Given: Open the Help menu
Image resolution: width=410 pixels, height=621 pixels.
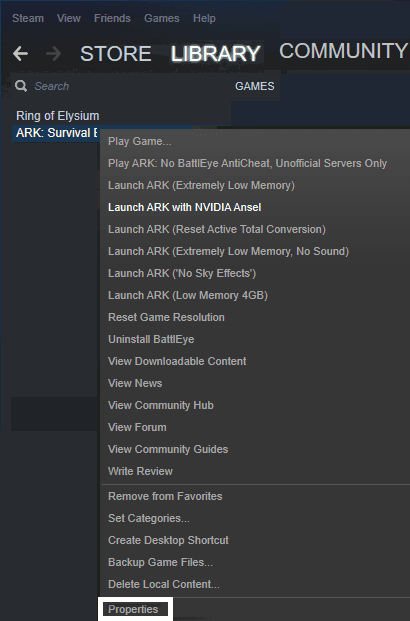Looking at the screenshot, I should pyautogui.click(x=204, y=18).
